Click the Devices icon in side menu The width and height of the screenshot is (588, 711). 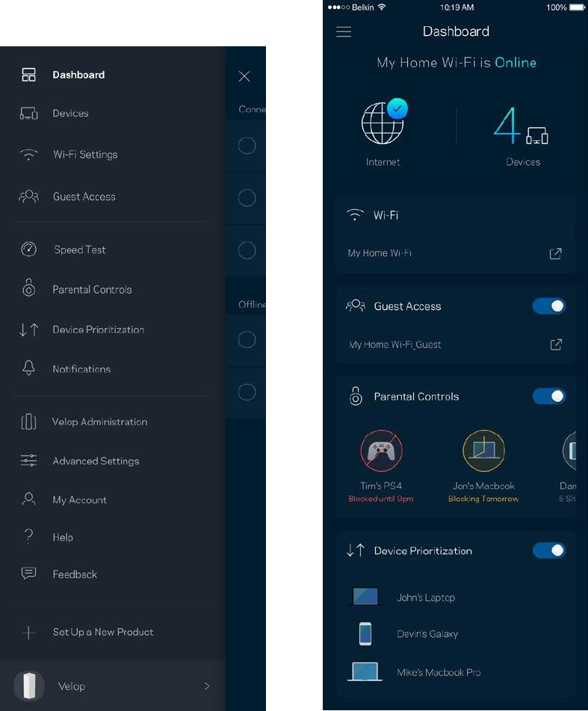tap(28, 114)
